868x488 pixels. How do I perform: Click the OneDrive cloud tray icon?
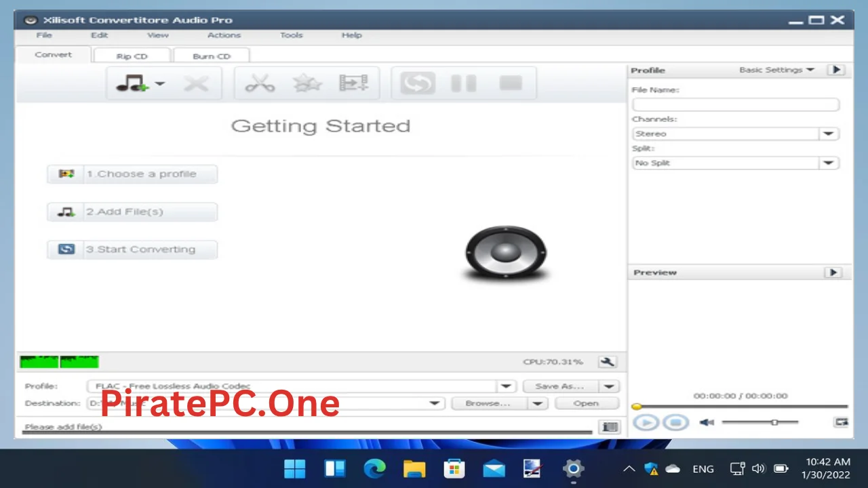pyautogui.click(x=673, y=468)
